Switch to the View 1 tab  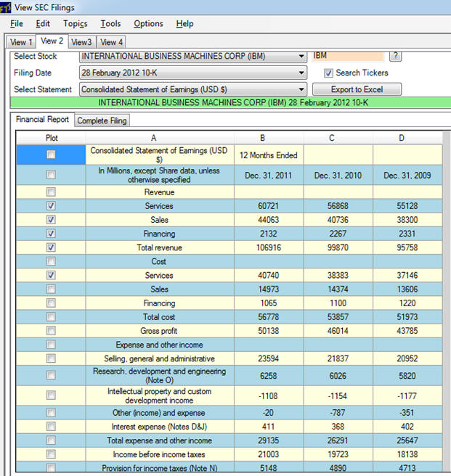(21, 42)
